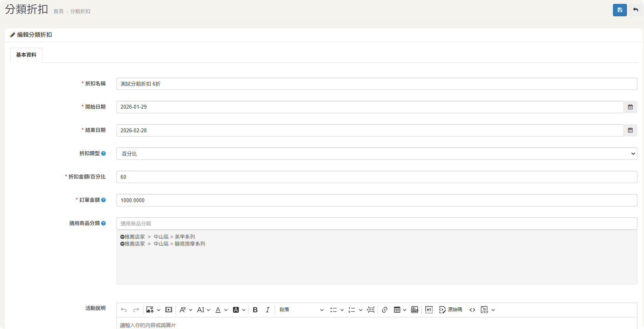Focus the 開始日期 input field
Screen dimensions: 644x329
point(370,107)
